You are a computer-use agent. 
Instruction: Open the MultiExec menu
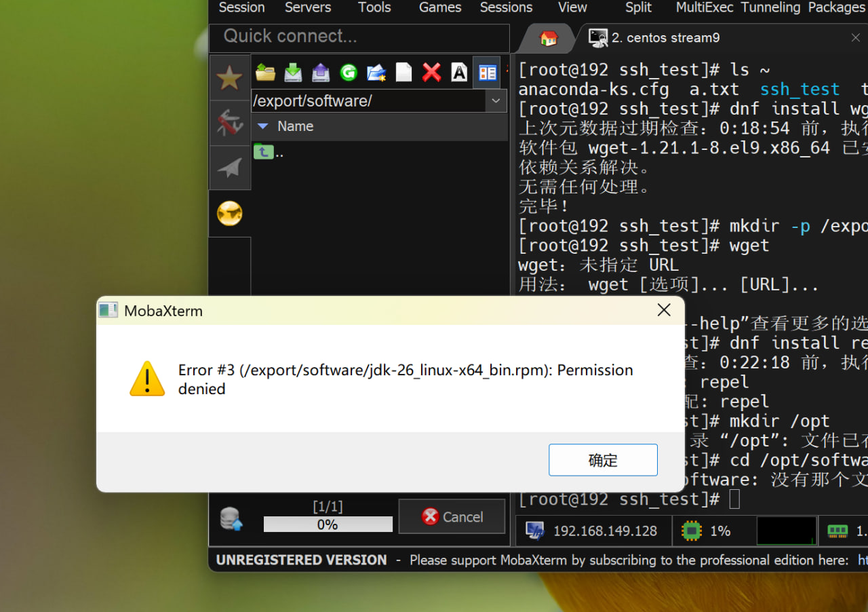(x=705, y=7)
